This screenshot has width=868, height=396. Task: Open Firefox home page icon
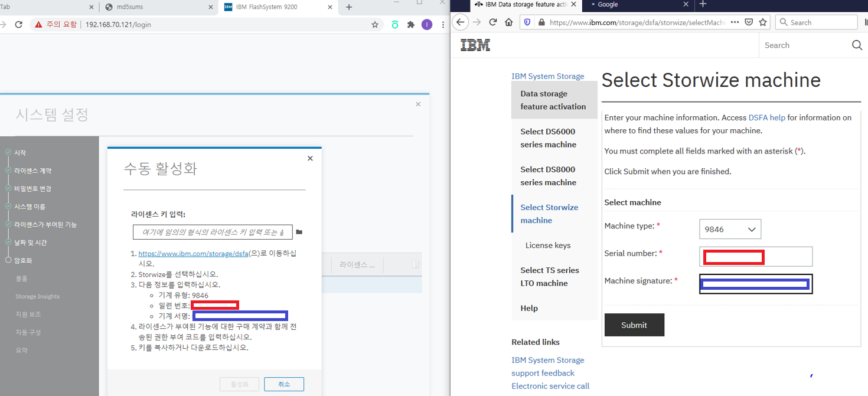(508, 22)
